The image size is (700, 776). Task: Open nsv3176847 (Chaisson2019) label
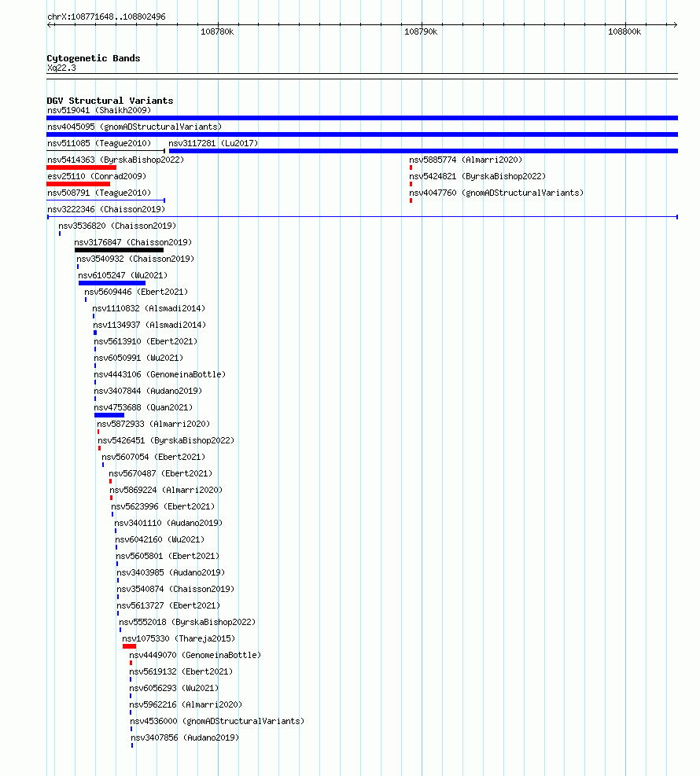pyautogui.click(x=133, y=242)
